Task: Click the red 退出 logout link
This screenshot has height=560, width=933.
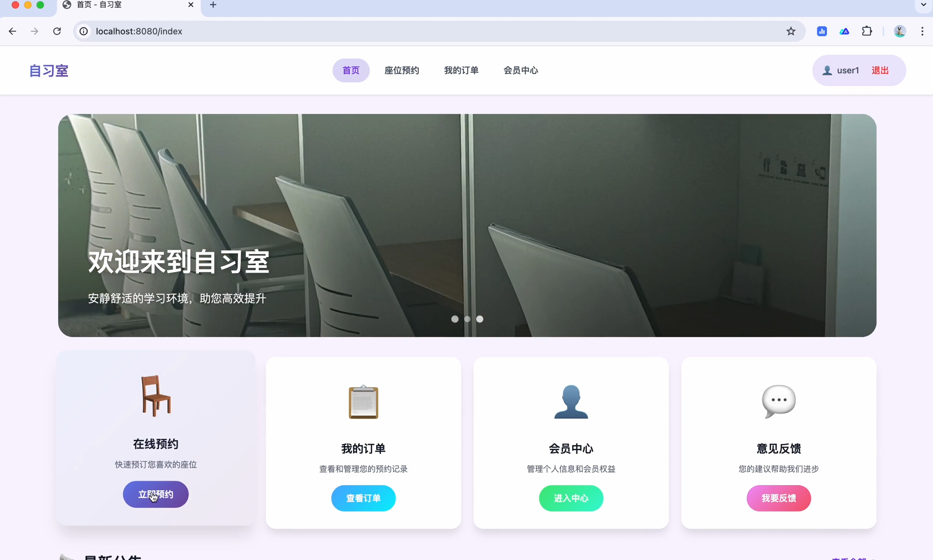Action: pos(880,71)
